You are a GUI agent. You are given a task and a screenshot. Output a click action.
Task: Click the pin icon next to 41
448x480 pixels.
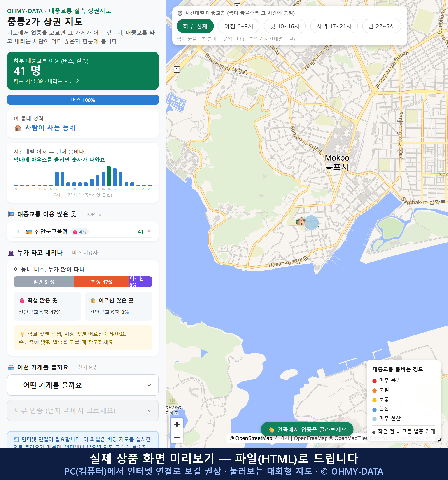tap(149, 232)
